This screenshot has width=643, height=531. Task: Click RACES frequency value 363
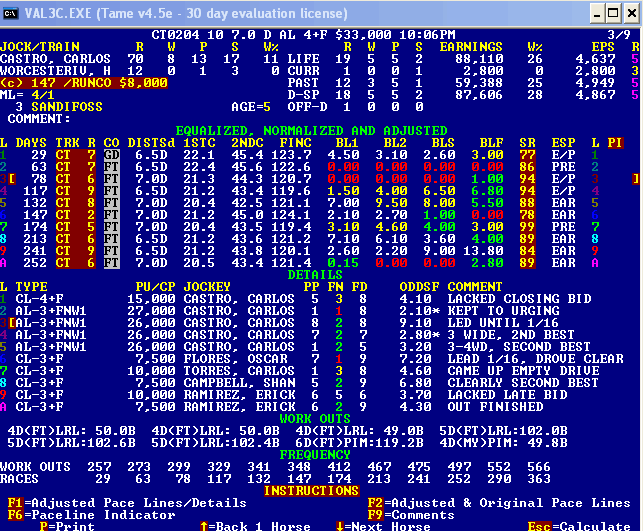coord(539,479)
